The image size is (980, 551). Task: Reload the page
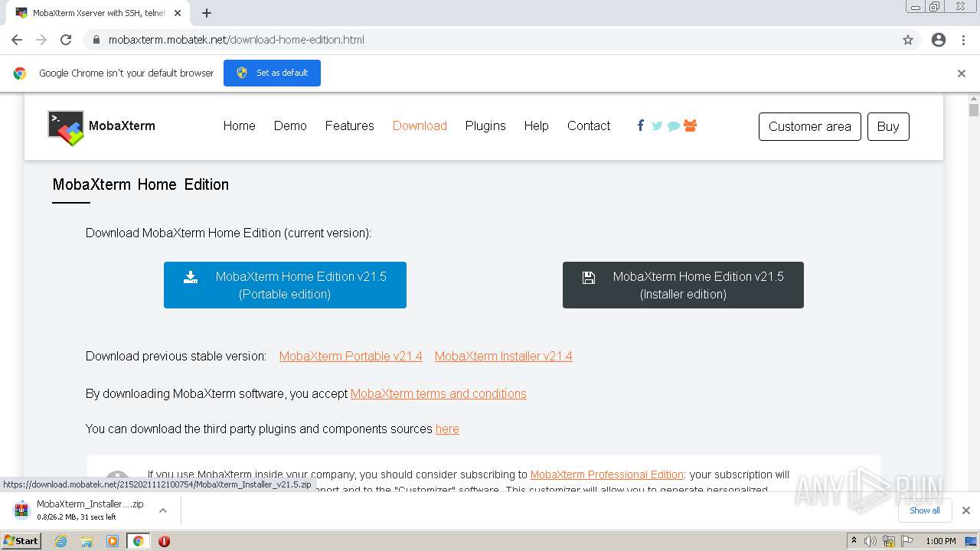(x=66, y=40)
